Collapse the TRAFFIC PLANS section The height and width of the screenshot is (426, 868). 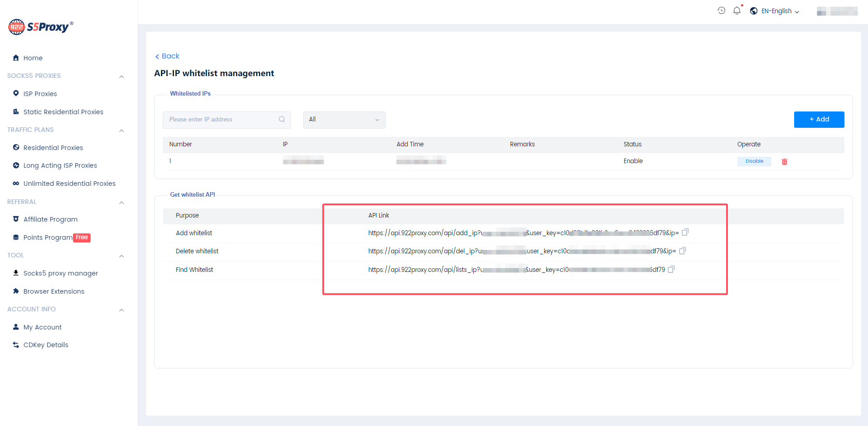tap(121, 131)
